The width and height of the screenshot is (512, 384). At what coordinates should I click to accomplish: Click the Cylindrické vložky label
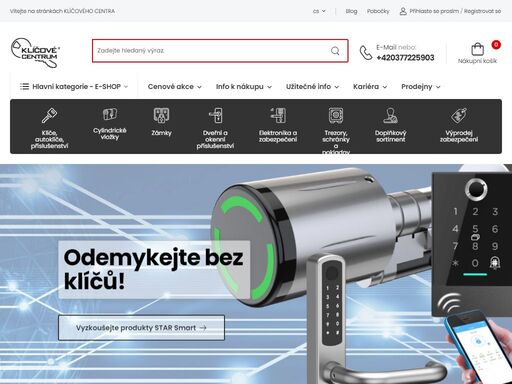click(x=110, y=133)
